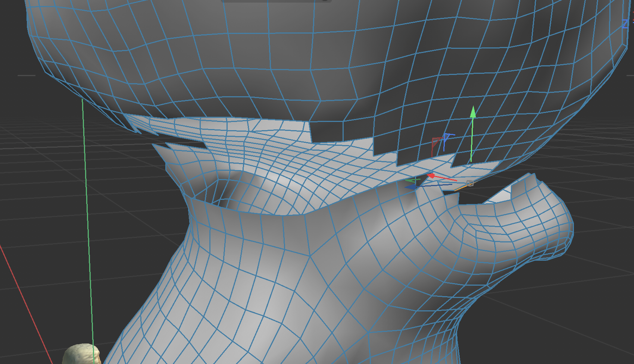
Task: Select the green axis handle near the gizmo center
Action: [x=413, y=180]
